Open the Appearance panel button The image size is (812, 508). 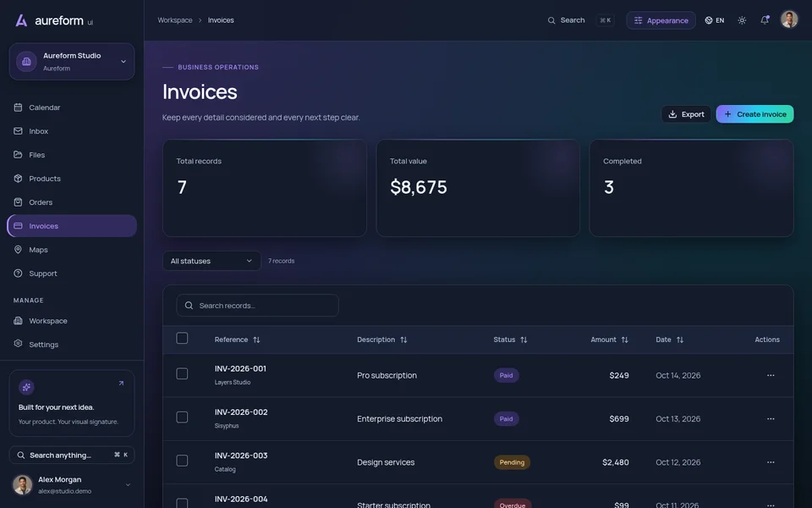[661, 20]
